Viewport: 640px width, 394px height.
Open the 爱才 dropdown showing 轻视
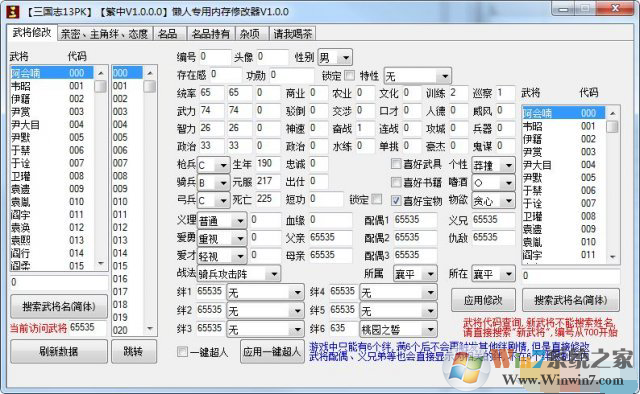pyautogui.click(x=222, y=256)
